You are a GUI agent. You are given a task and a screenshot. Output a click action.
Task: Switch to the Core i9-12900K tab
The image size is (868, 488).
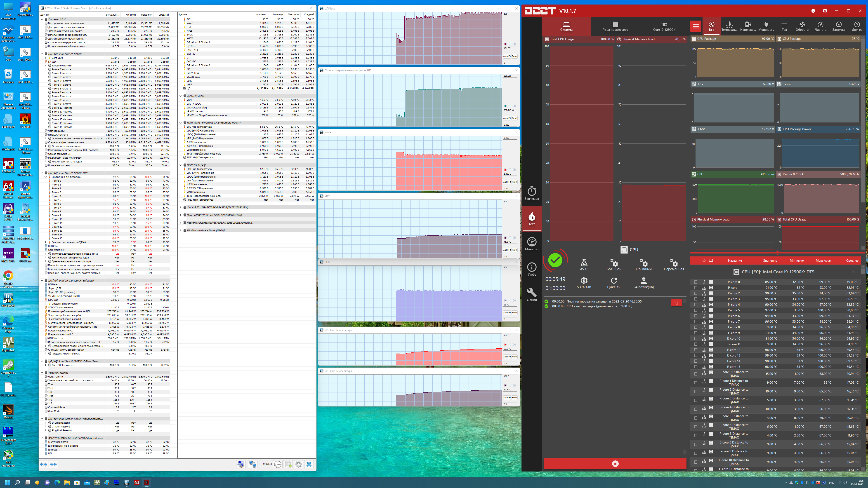(664, 26)
